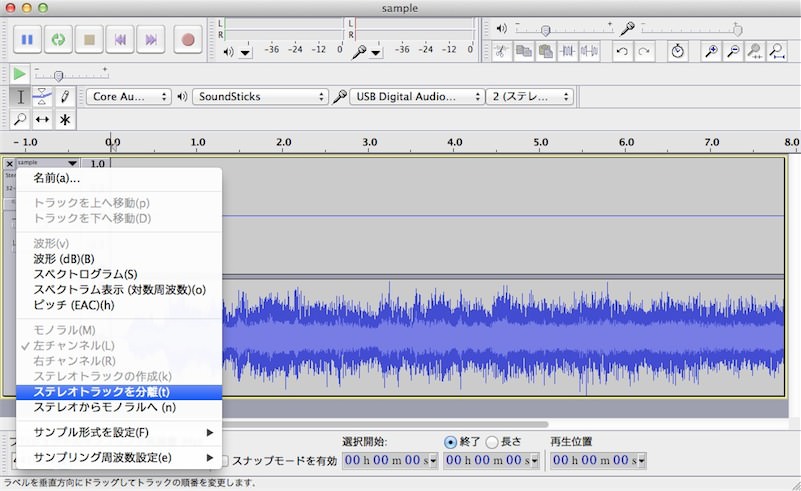Open USB Digital Audio input dropdown
Image resolution: width=801 pixels, height=491 pixels.
417,96
